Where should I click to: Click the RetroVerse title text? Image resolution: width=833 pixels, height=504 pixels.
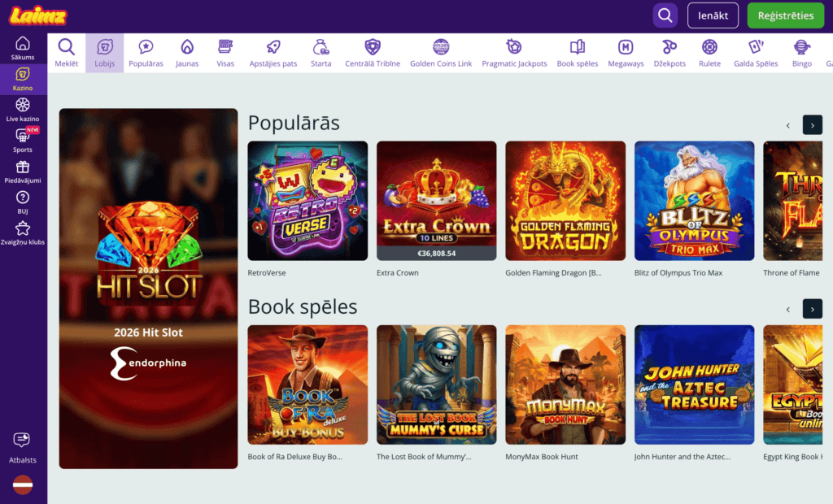(x=267, y=272)
